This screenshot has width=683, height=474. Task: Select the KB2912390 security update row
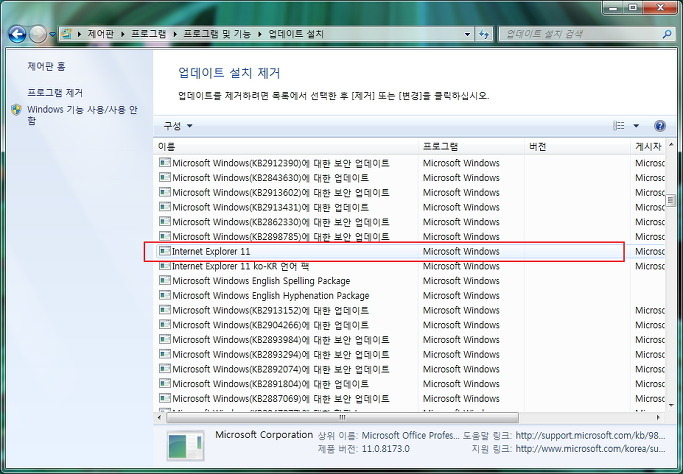(409, 163)
